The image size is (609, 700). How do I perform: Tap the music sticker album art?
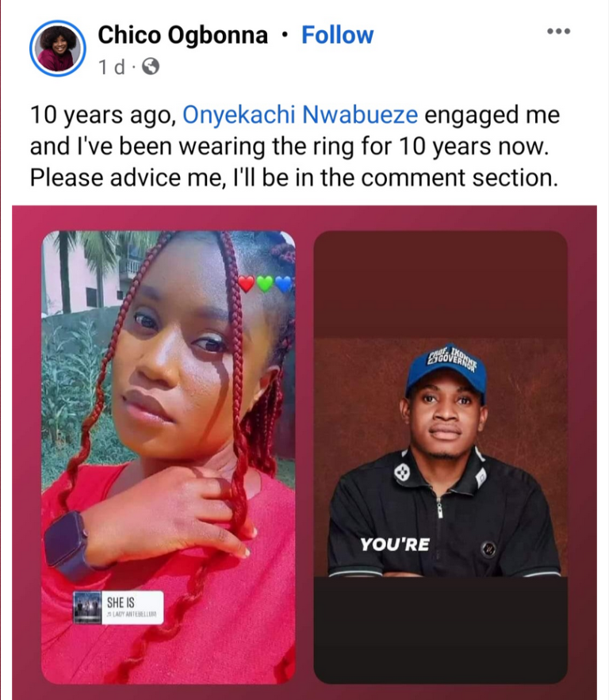[x=87, y=607]
